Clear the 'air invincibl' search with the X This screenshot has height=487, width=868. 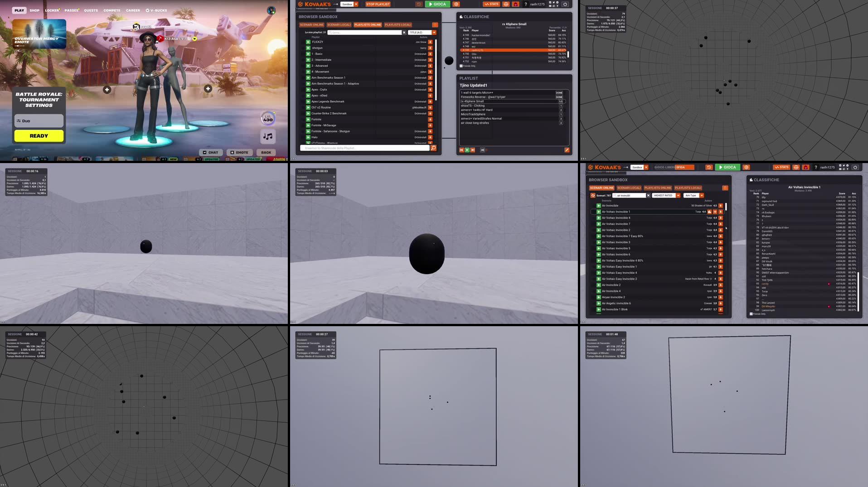(x=648, y=195)
